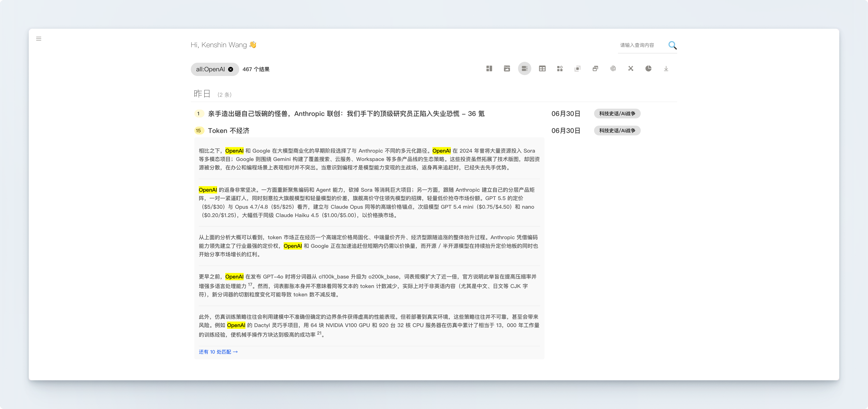Viewport: 868px width, 409px height.
Task: Click the fingerprint icon
Action: [x=613, y=69]
